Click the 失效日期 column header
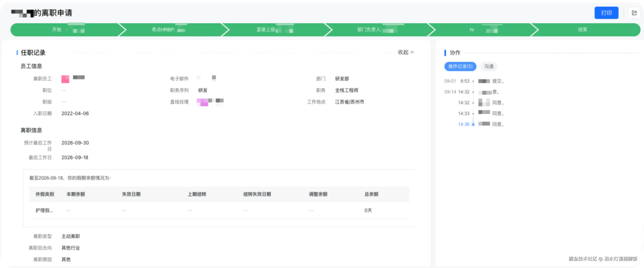The image size is (644, 268). (131, 194)
